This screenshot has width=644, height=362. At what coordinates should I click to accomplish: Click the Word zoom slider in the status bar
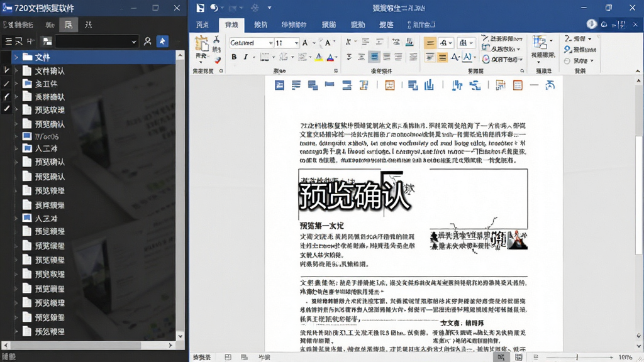click(x=578, y=358)
